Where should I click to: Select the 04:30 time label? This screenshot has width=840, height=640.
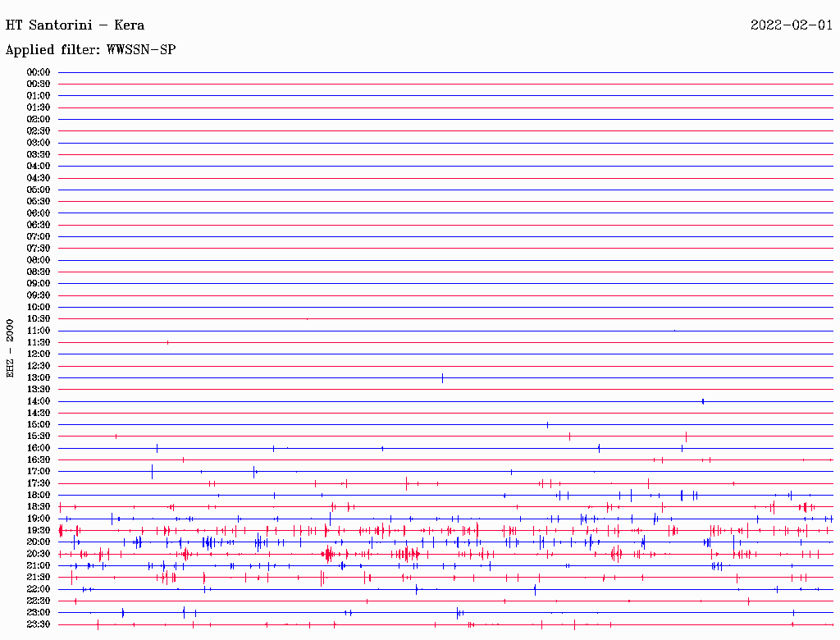coord(39,178)
